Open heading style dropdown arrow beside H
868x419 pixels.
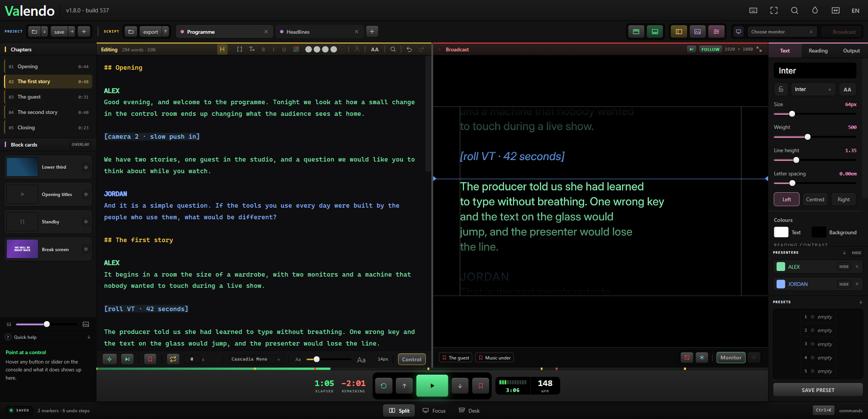pyautogui.click(x=230, y=49)
